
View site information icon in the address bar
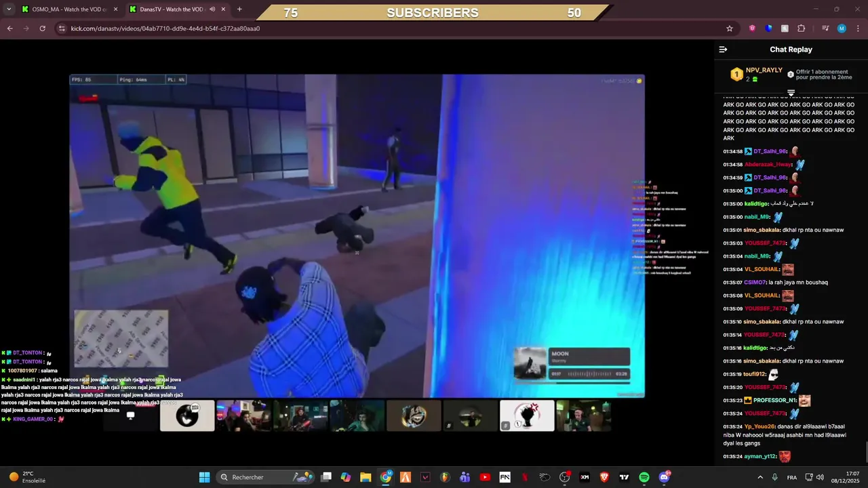pyautogui.click(x=62, y=28)
